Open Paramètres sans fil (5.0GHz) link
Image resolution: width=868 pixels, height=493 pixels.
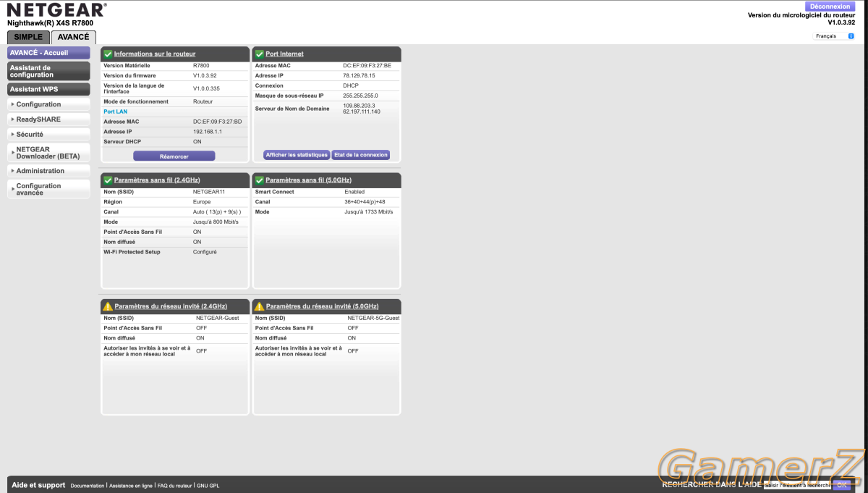(308, 180)
